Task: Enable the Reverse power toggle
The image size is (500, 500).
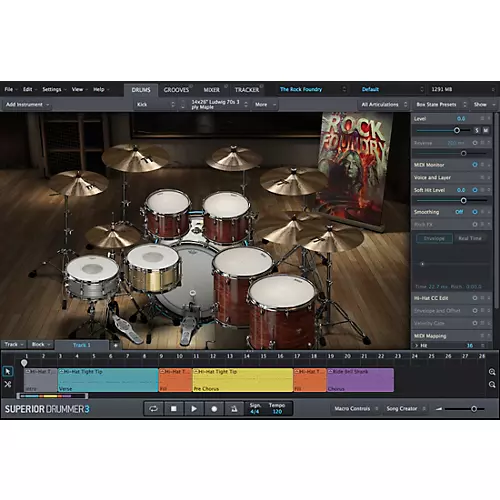Action: pyautogui.click(x=475, y=143)
